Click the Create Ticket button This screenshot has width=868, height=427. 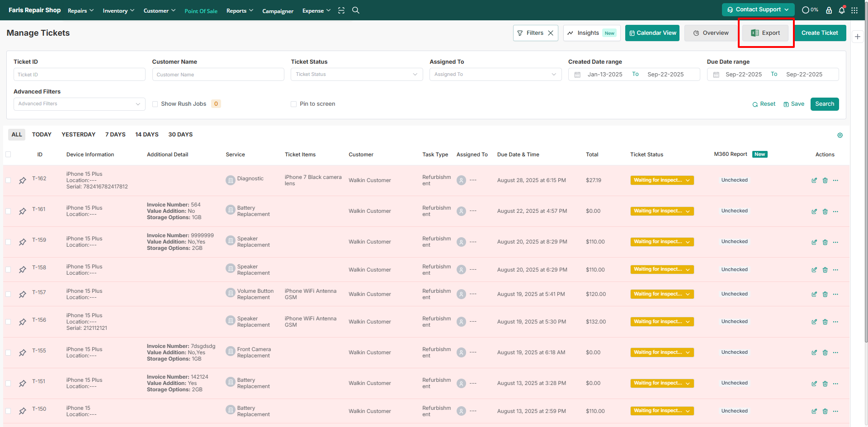pyautogui.click(x=819, y=33)
